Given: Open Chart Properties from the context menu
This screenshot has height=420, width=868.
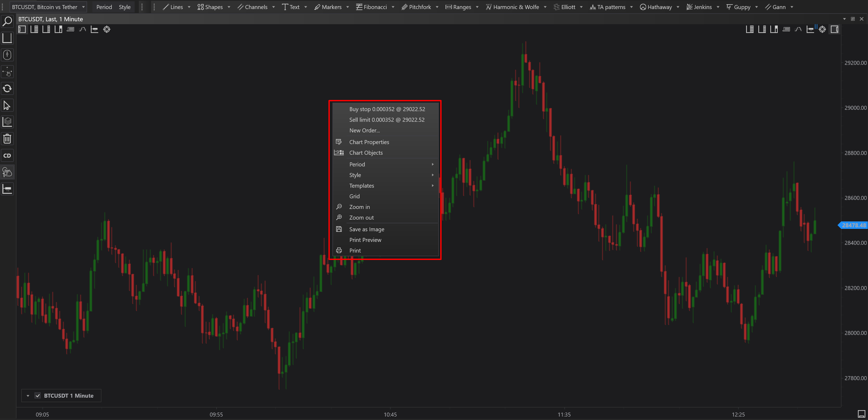Looking at the screenshot, I should coord(369,142).
